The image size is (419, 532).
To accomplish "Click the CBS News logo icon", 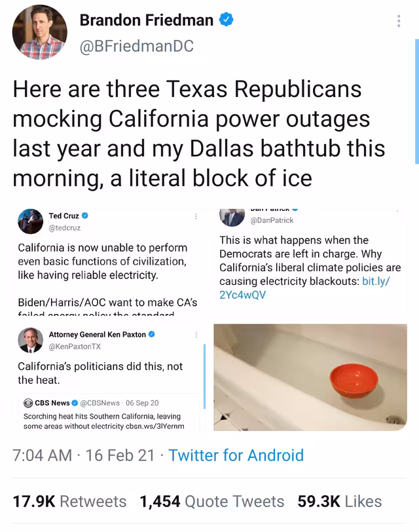I will click(x=28, y=403).
